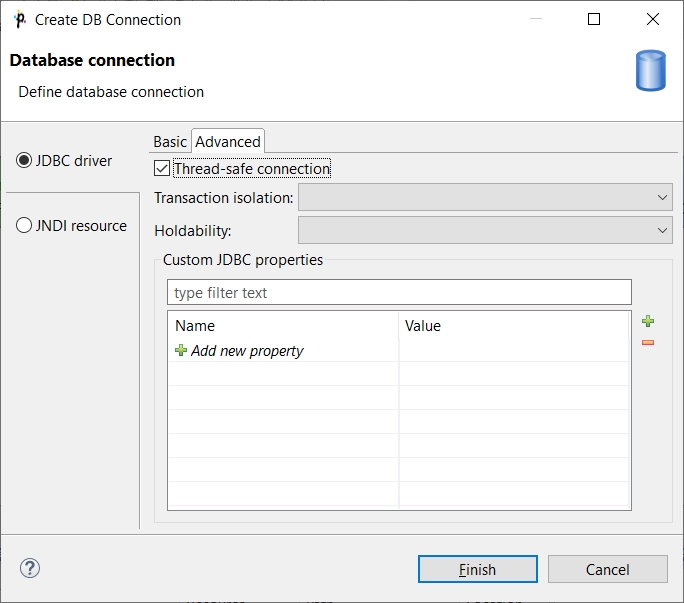Click the Name column header
Image resolution: width=684 pixels, height=603 pixels.
(x=195, y=326)
